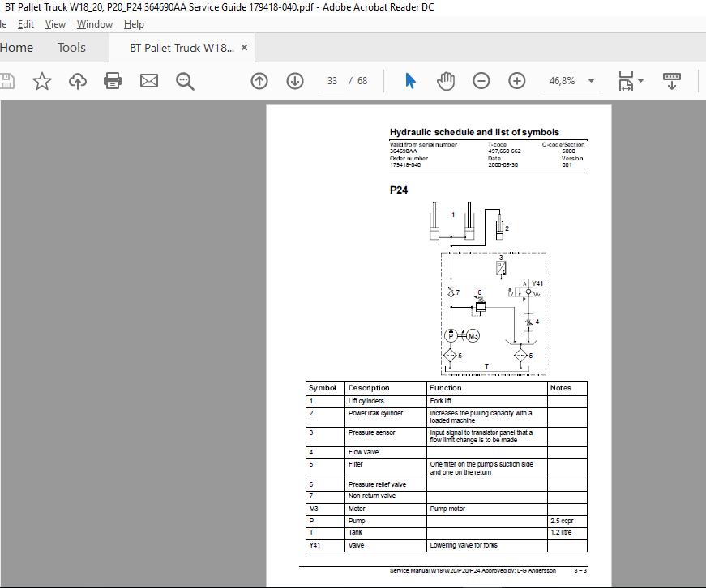Screen dimensions: 706x588
Task: Zoom out with the minus button
Action: 481,81
